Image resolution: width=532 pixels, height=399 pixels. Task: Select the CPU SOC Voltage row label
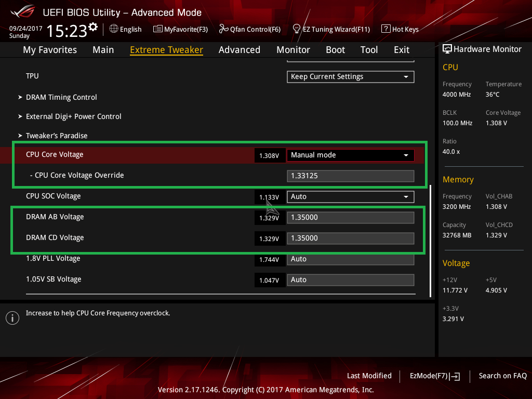54,196
